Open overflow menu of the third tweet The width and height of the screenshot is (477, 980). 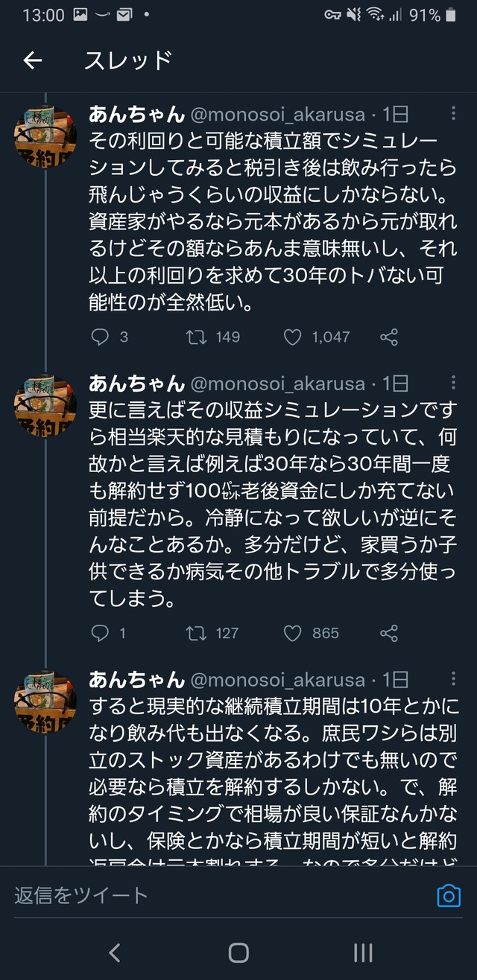click(453, 679)
